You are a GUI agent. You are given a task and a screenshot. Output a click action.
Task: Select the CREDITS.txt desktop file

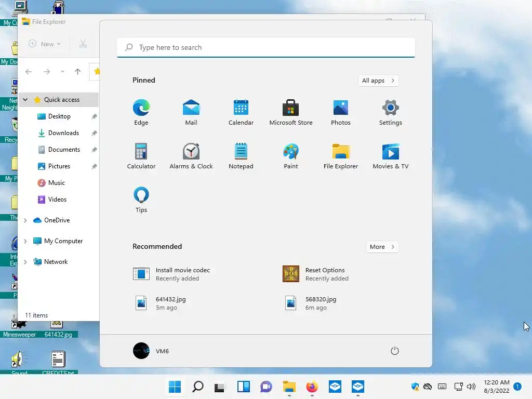click(58, 363)
